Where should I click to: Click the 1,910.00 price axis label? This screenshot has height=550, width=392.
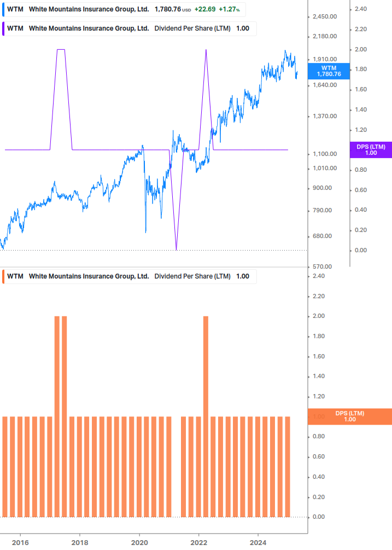click(325, 59)
